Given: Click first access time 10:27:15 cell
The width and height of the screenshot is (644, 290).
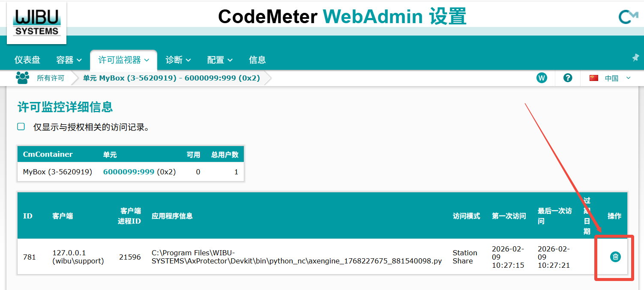Looking at the screenshot, I should 508,257.
